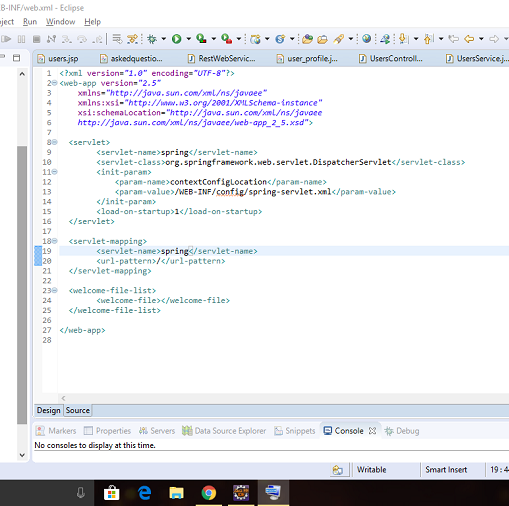Open the Debug button dropdown arrow

[x=164, y=39]
